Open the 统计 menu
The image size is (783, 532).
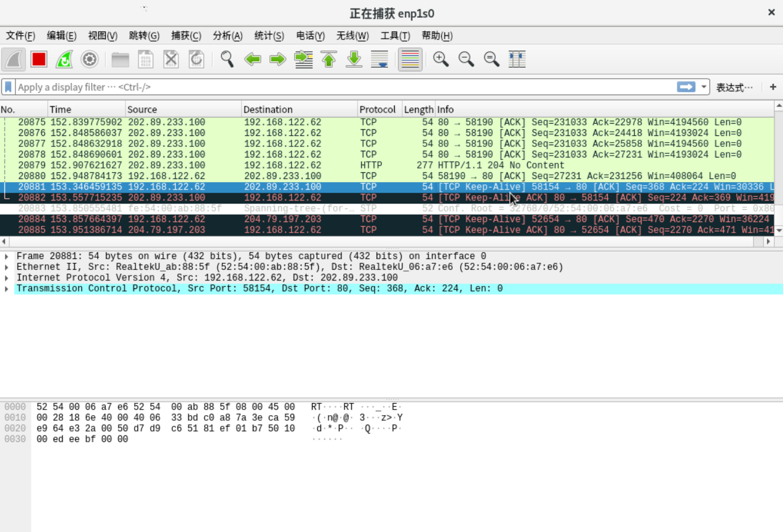269,35
